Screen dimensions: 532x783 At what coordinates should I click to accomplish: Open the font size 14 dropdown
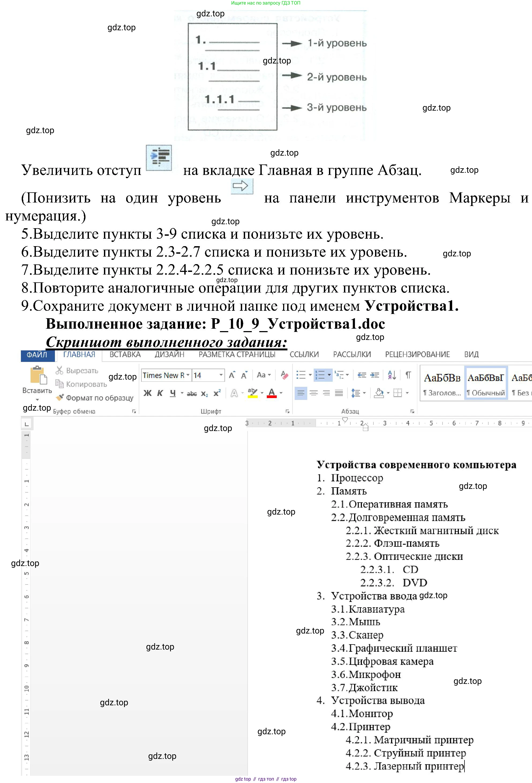[x=221, y=375]
